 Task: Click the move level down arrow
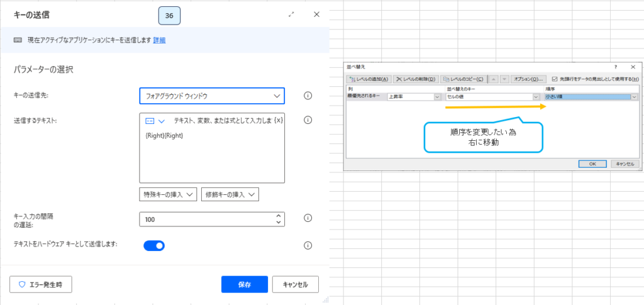click(x=503, y=79)
